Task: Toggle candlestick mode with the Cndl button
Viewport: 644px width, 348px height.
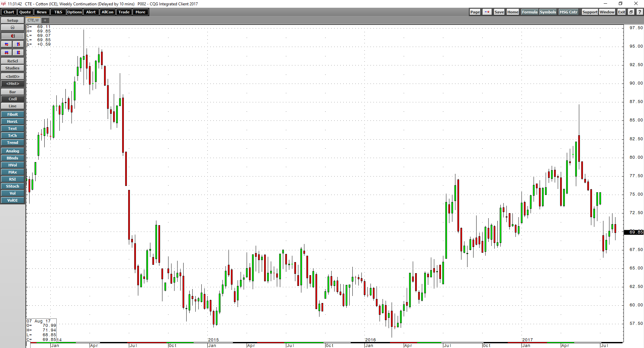Action: click(x=12, y=99)
